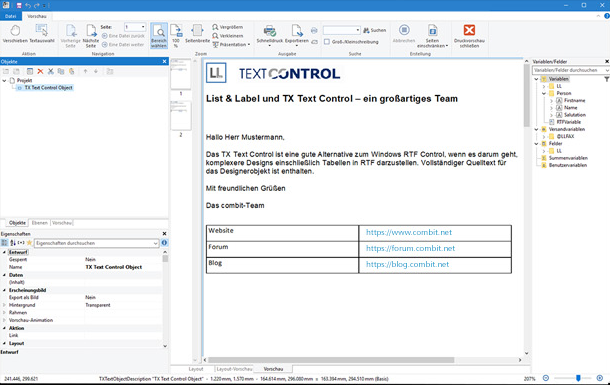The image size is (610, 385).
Task: Open the Seite number dropdown
Action: tap(143, 27)
